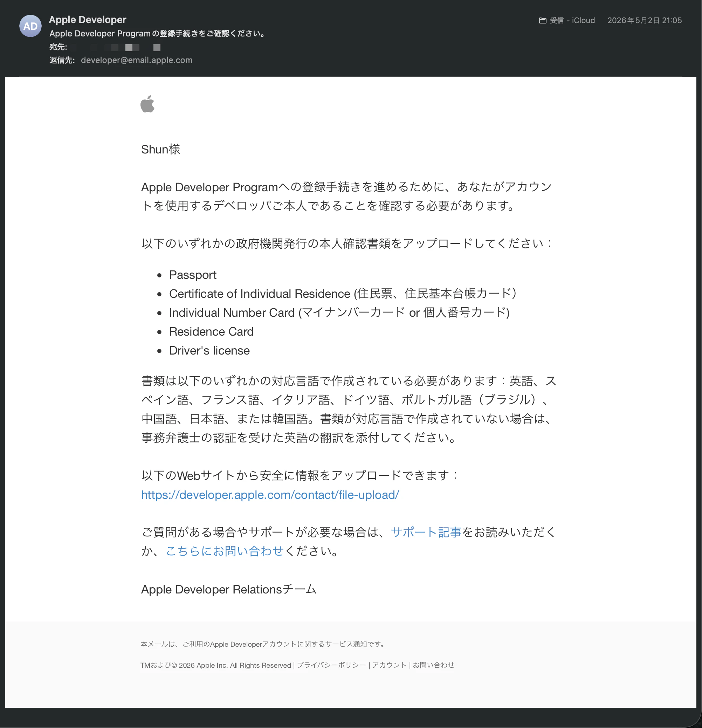Viewport: 702px width, 728px height.
Task: Click the 受信 - iCloud mailbox label
Action: [572, 20]
